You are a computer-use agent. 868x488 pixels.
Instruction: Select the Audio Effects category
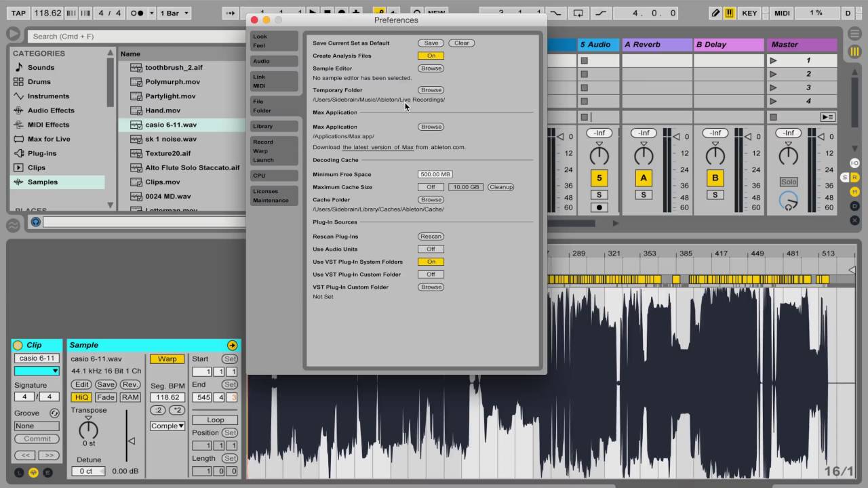51,110
